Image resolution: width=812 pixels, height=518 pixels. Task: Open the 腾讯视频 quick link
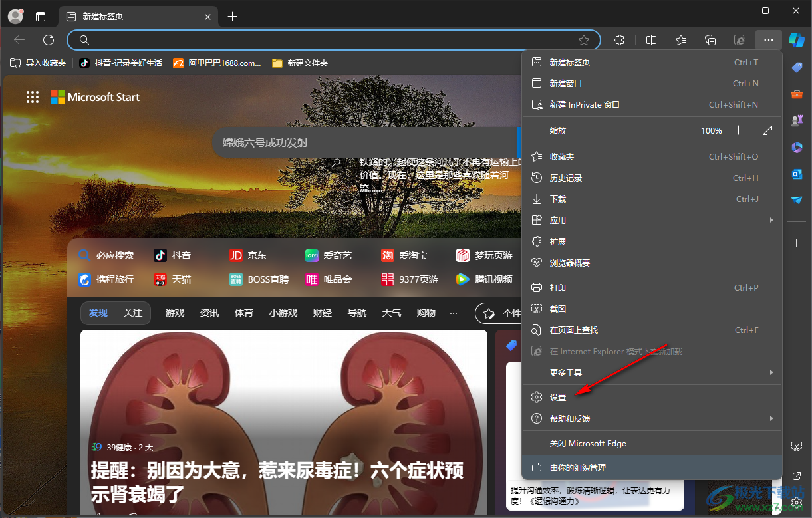484,279
